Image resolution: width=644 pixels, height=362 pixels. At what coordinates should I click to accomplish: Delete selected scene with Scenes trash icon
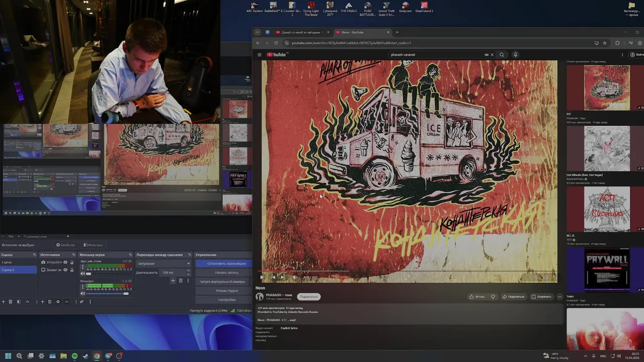[x=11, y=302]
